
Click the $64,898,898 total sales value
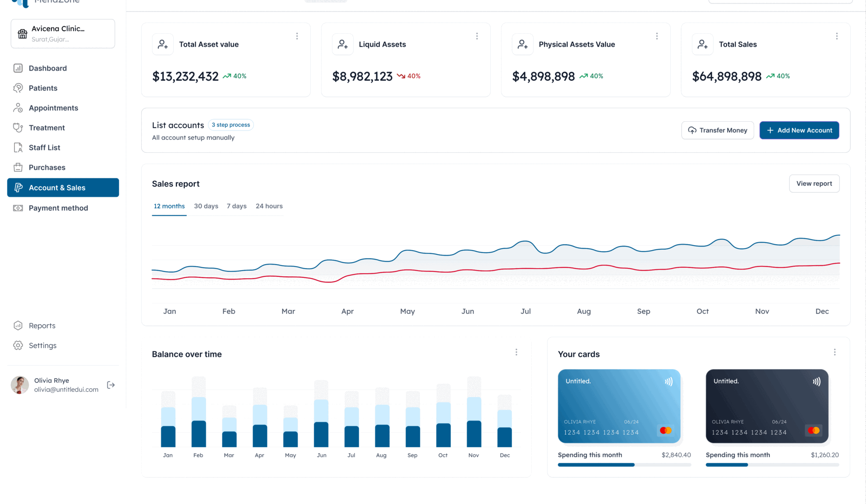727,77
